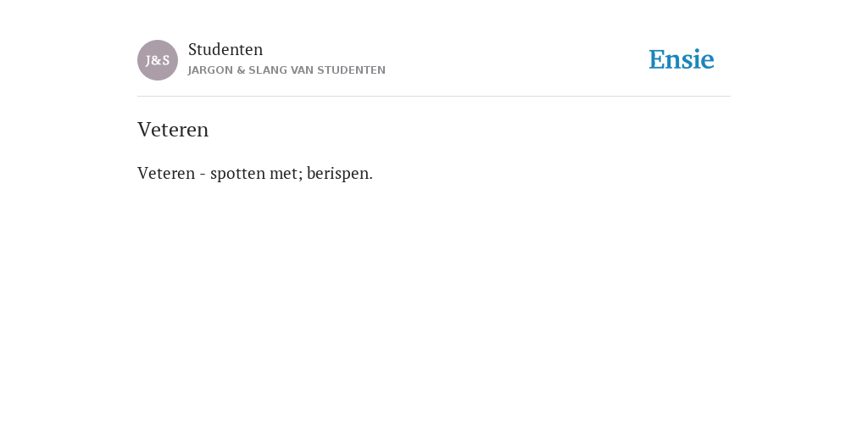Click the final 'n' of the Studenten title

tap(259, 50)
